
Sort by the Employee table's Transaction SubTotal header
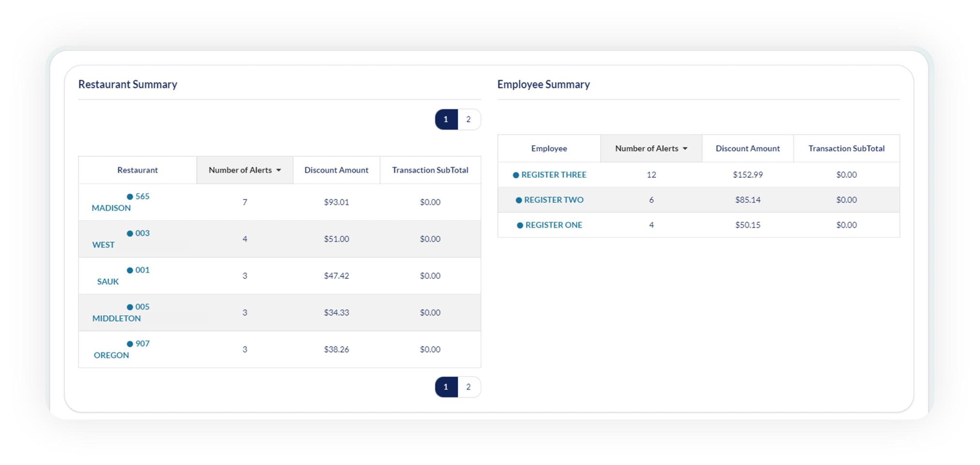coord(846,148)
